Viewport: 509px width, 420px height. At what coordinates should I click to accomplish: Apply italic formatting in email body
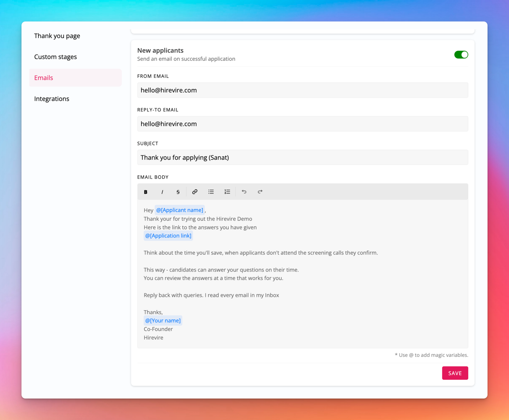pyautogui.click(x=162, y=192)
